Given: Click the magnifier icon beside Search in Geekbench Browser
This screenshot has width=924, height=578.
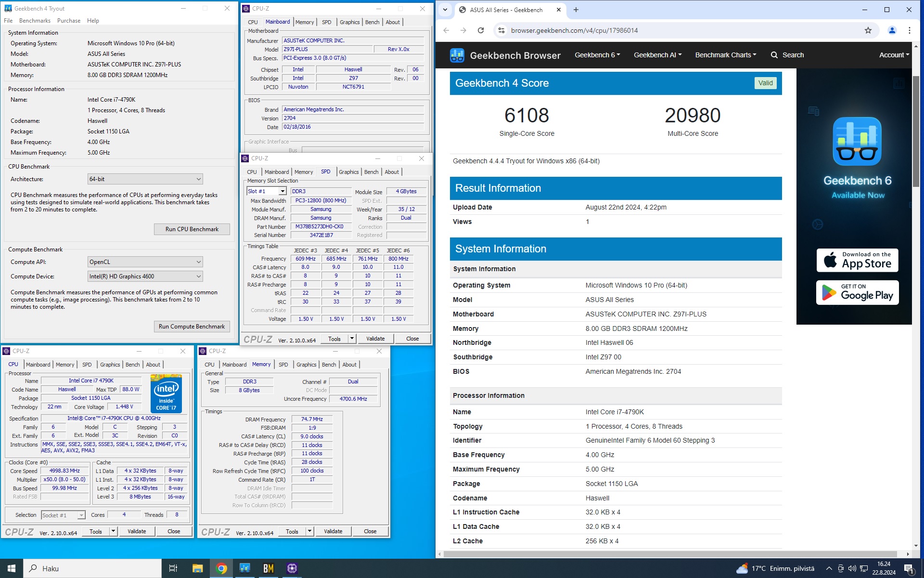Looking at the screenshot, I should (774, 55).
